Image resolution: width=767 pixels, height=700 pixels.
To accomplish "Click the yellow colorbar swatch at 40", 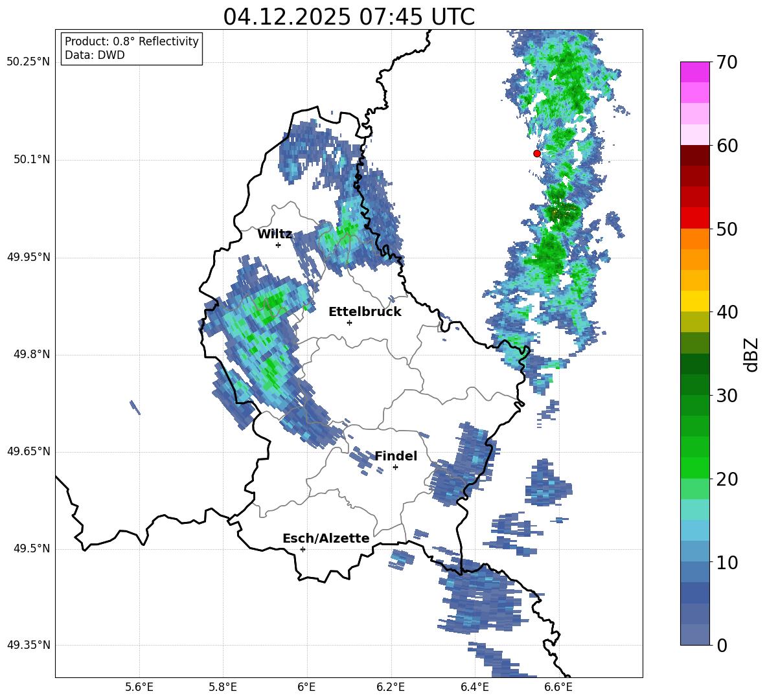I will tap(694, 300).
